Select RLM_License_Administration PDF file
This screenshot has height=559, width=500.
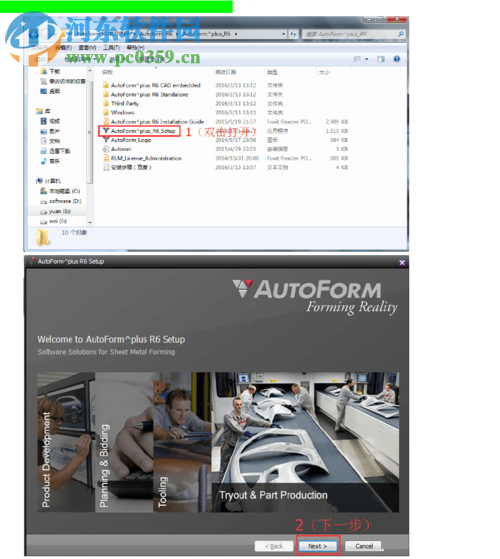coord(146,158)
